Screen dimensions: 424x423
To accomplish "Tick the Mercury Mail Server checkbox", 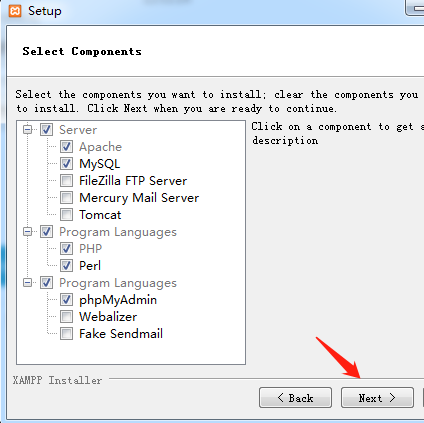I will (x=66, y=197).
